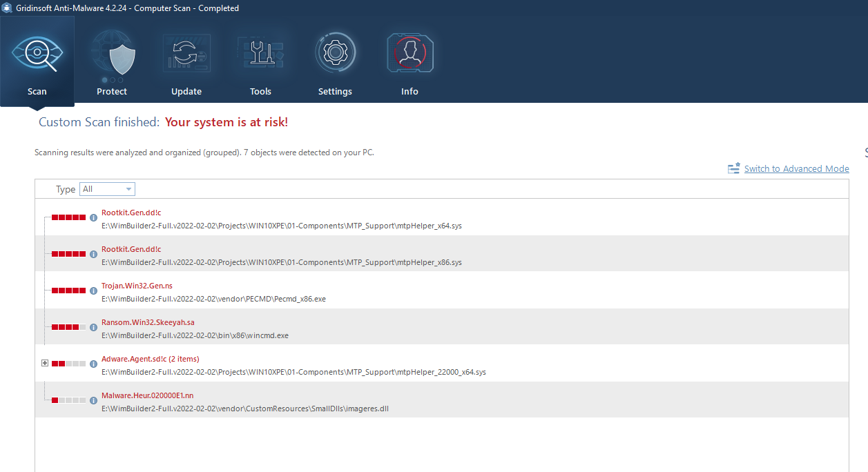
Task: Select the Tools tab label
Action: [261, 92]
